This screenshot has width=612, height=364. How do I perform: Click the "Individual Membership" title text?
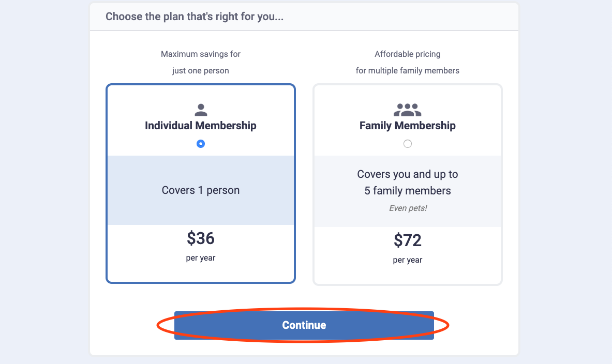pyautogui.click(x=201, y=126)
